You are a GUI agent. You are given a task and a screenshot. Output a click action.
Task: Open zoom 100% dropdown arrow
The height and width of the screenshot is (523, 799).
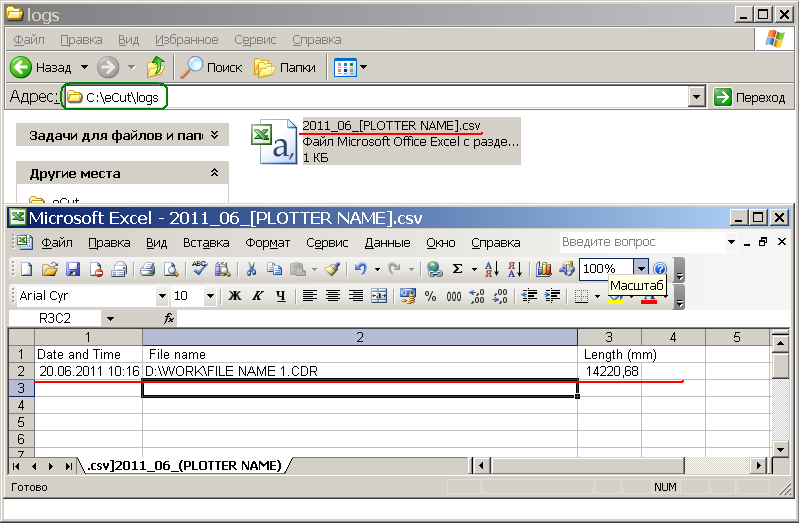pos(641,268)
